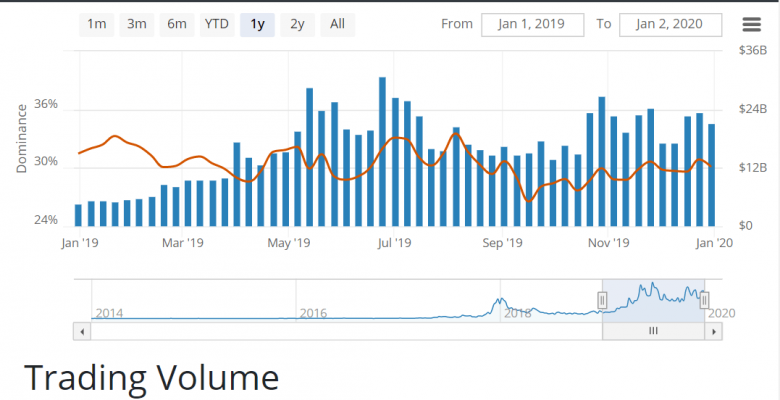Screen dimensions: 780x400
Task: Click the May '19 x-axis label
Action: point(289,243)
